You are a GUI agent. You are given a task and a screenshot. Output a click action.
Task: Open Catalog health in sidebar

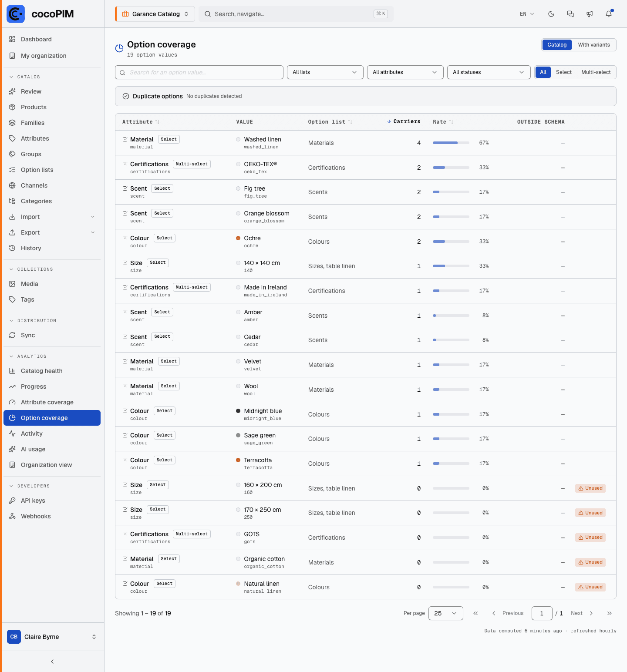tap(52, 371)
